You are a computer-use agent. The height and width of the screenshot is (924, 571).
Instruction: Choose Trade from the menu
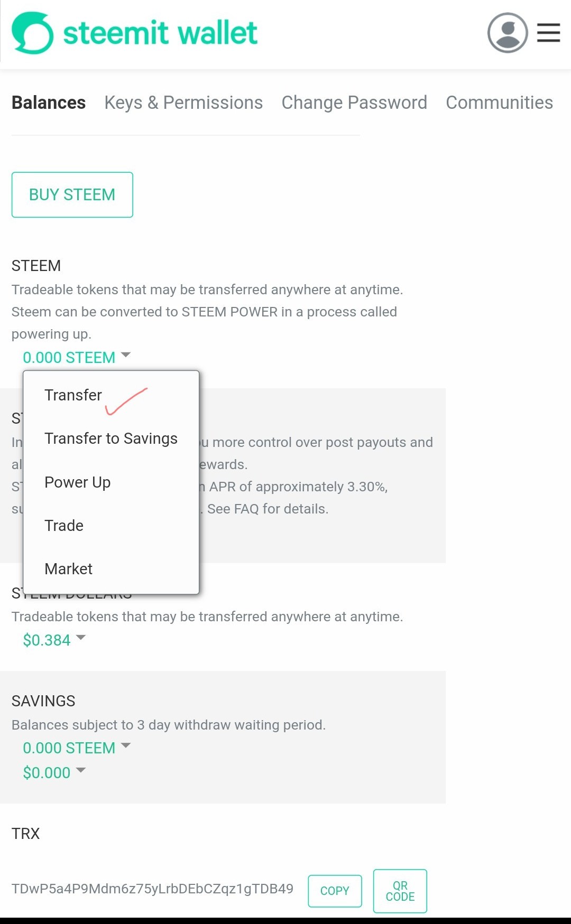64,526
